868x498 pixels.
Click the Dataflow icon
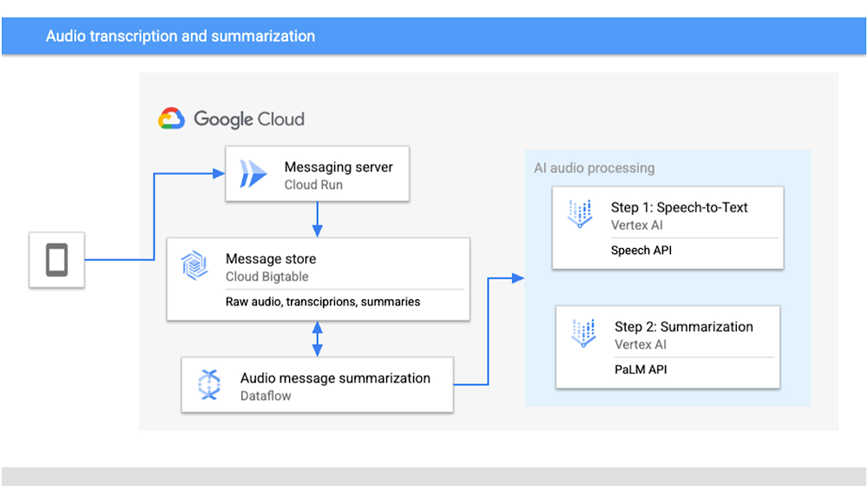click(208, 384)
